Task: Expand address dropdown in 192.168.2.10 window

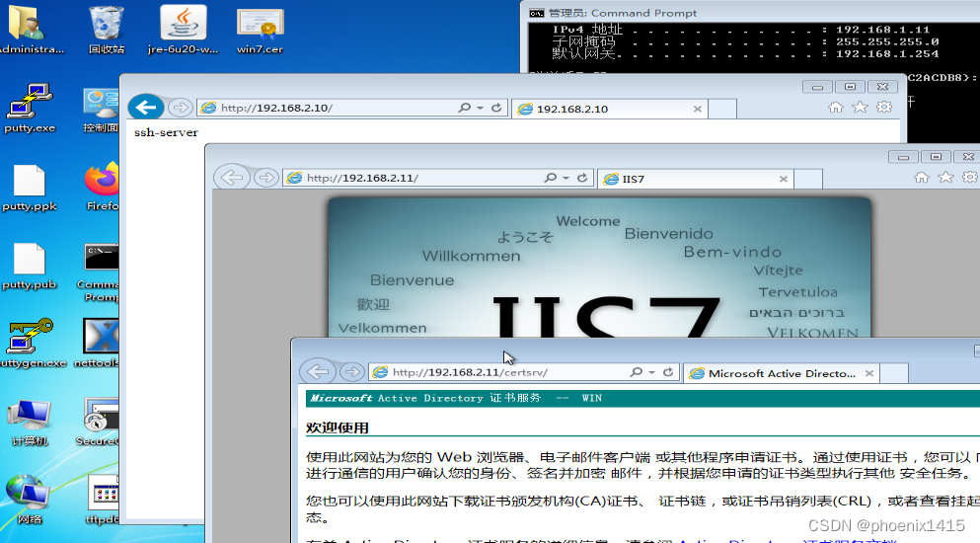Action: pyautogui.click(x=480, y=108)
